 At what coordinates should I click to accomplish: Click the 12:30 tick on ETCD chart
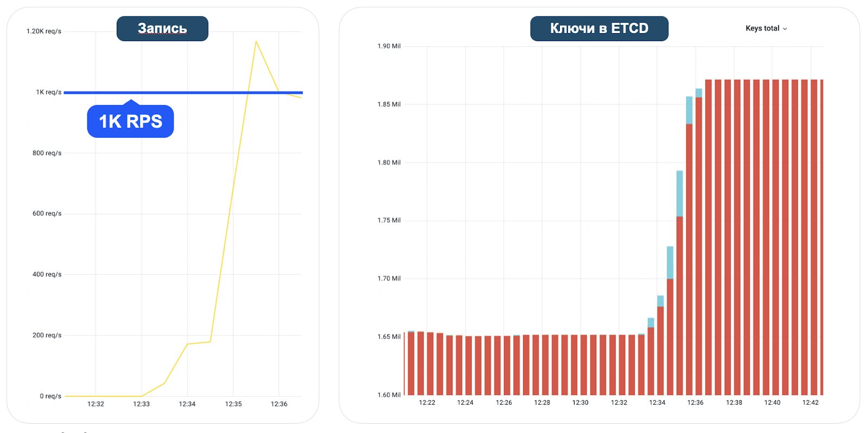point(580,403)
